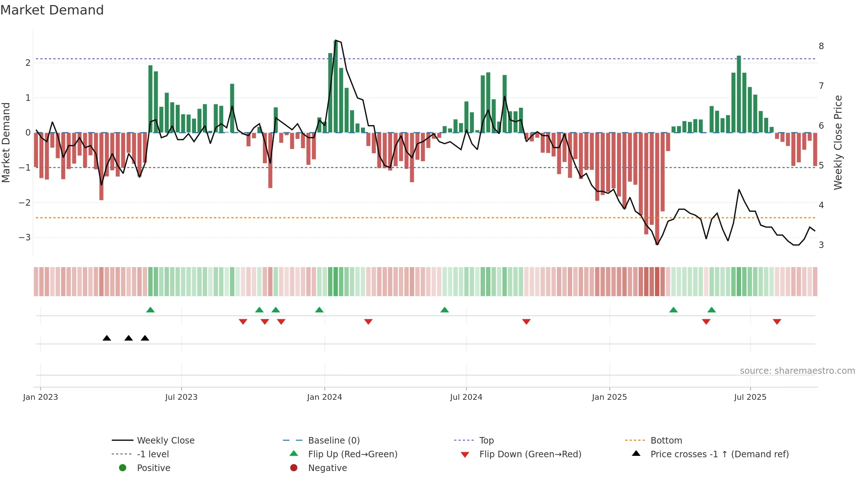Click the right-axis value 8
Viewport: 868px width, 488px height.
click(821, 46)
